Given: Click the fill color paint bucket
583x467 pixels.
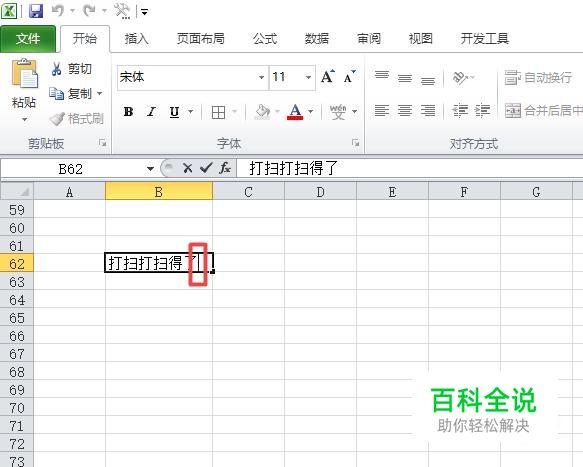Looking at the screenshot, I should point(263,112).
